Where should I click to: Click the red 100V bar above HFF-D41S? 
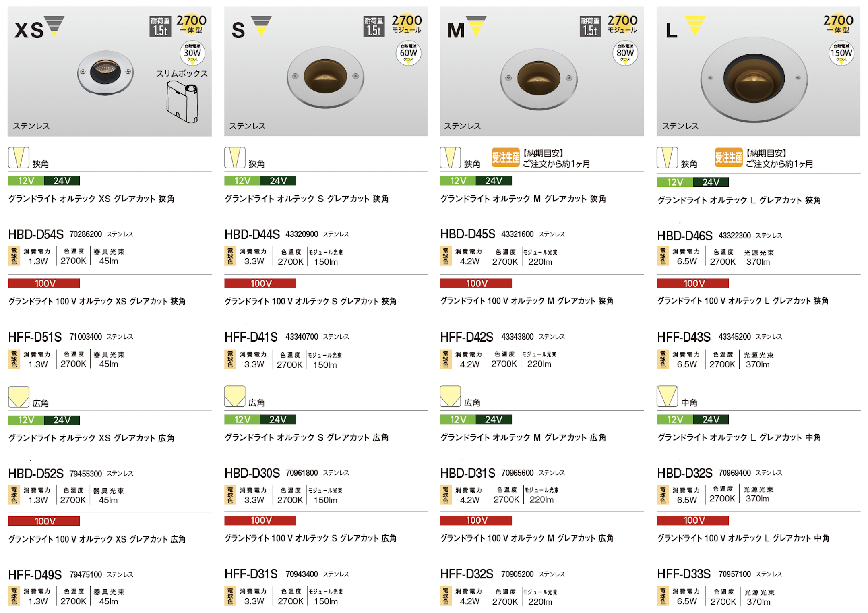pos(260,283)
